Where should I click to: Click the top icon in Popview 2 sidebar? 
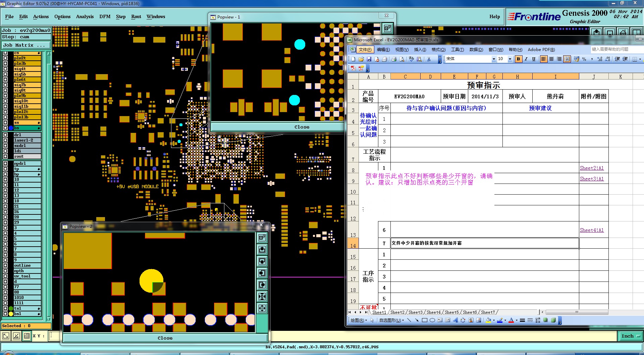[262, 238]
